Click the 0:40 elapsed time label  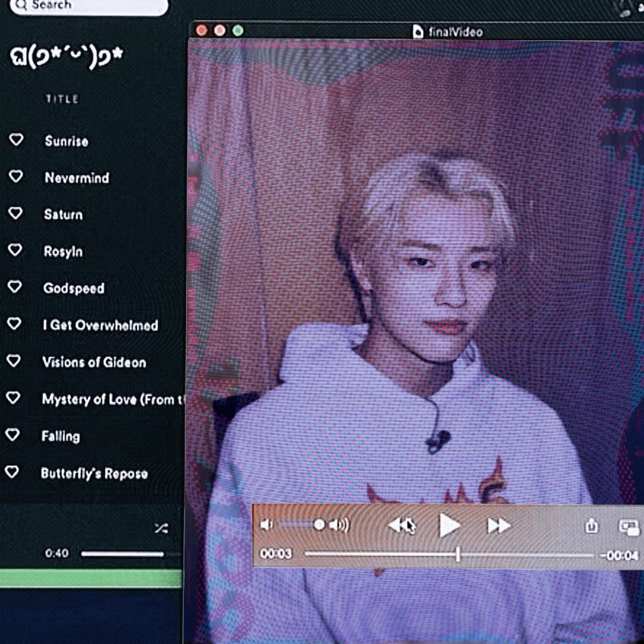(x=57, y=553)
